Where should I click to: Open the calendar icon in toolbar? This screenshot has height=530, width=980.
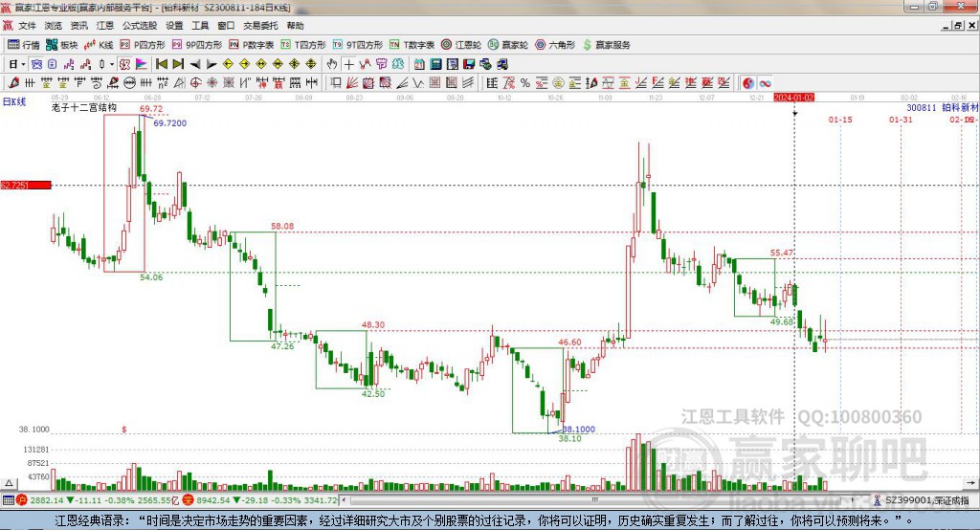(x=419, y=64)
